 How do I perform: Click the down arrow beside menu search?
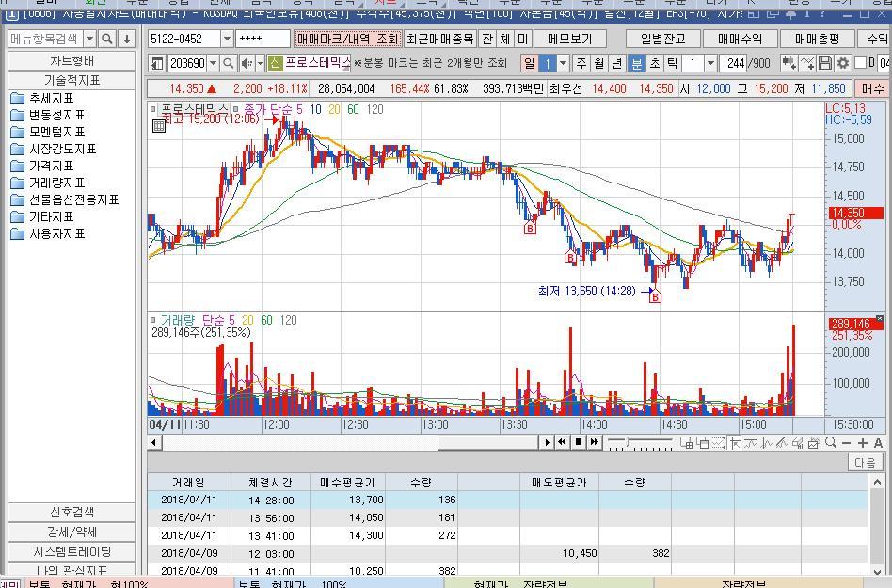[127, 39]
